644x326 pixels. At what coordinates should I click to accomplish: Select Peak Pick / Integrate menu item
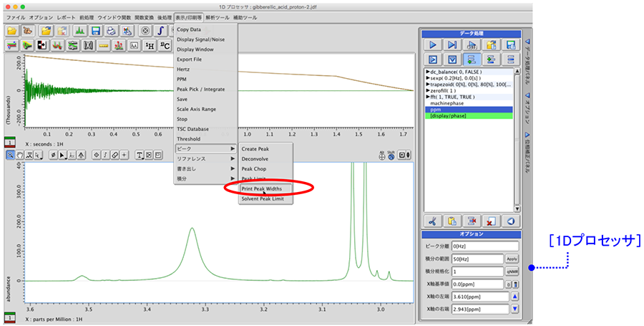click(x=206, y=90)
